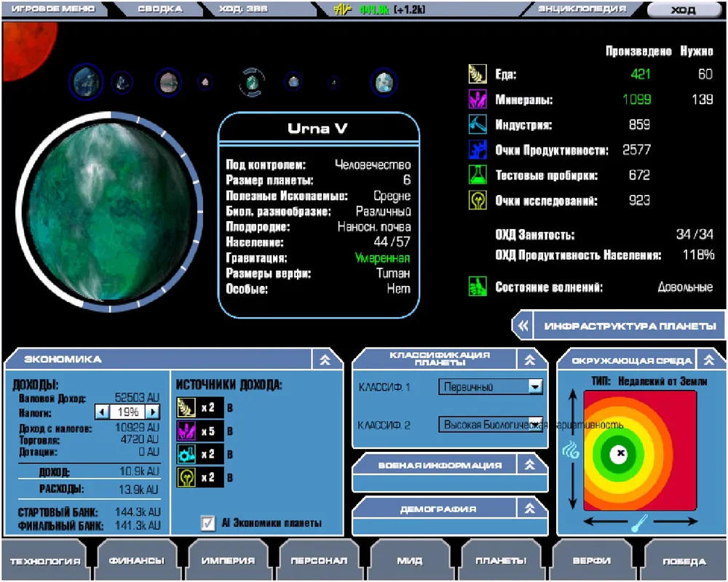This screenshot has height=582, width=728.
Task: Click the Индустрия industry icon
Action: tap(477, 125)
